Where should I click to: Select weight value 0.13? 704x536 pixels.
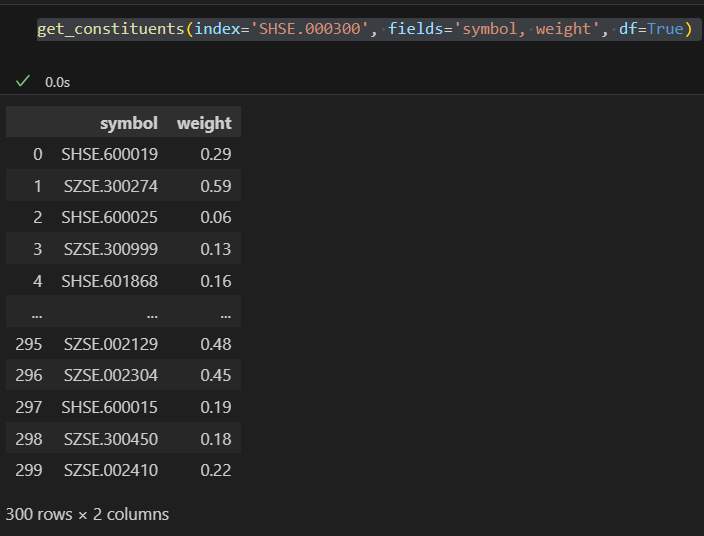click(216, 249)
